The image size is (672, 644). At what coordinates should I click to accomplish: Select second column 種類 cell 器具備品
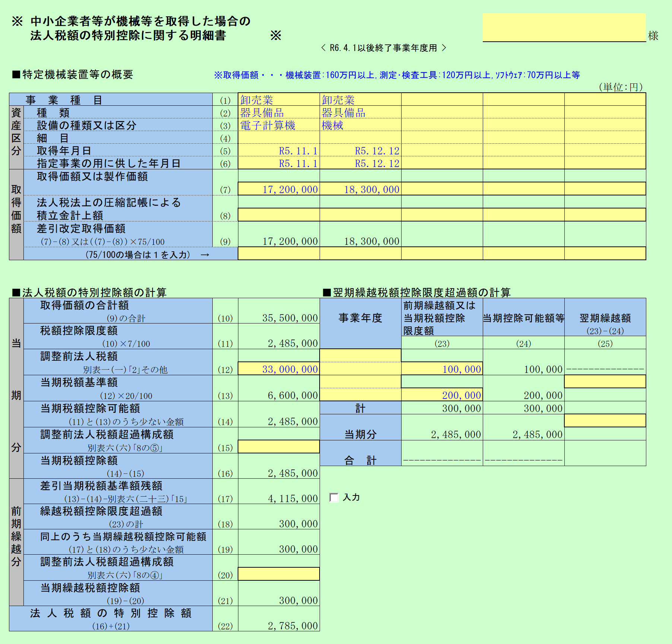coord(360,112)
